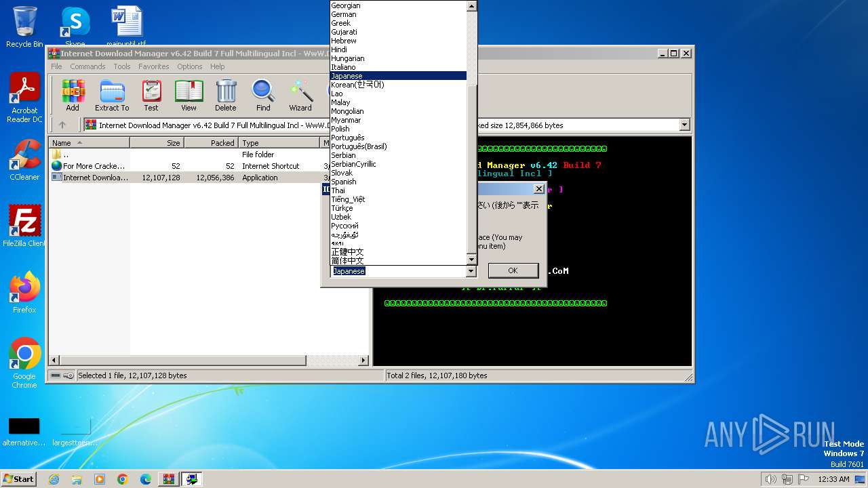Screen dimensions: 868x488
Task: Click WinRAR icon in the taskbar
Action: 169,479
